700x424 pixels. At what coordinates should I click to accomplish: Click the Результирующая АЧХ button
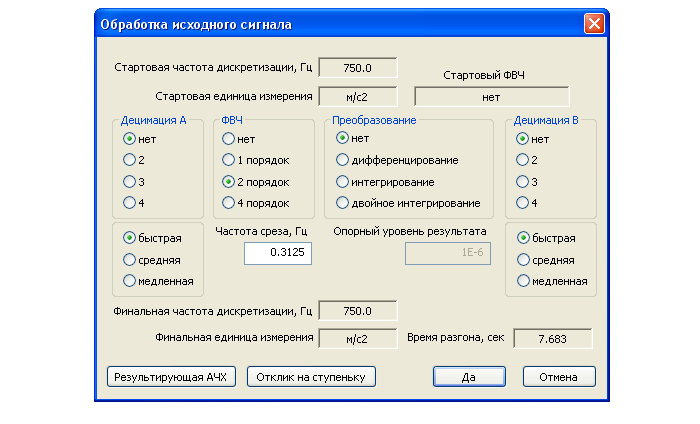pos(171,376)
